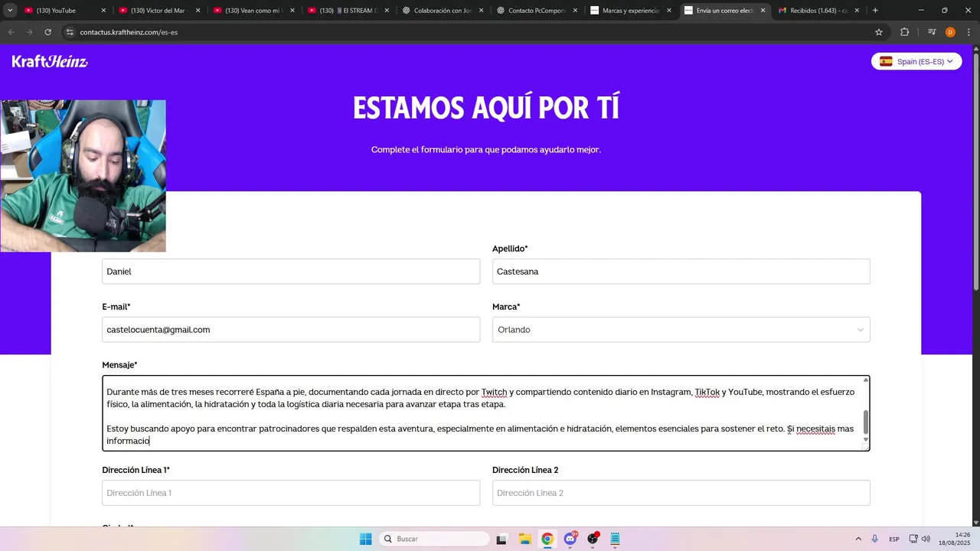Open the Chrome profile avatar

950,32
